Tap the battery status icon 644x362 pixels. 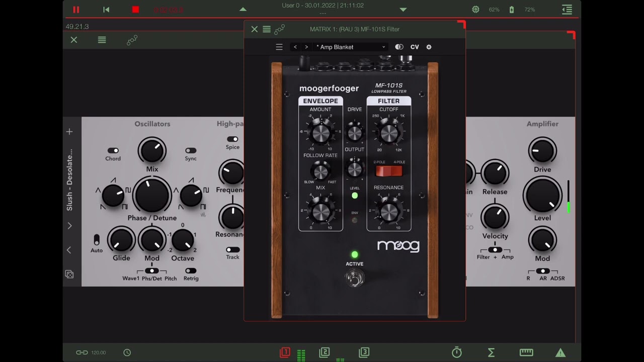[512, 10]
